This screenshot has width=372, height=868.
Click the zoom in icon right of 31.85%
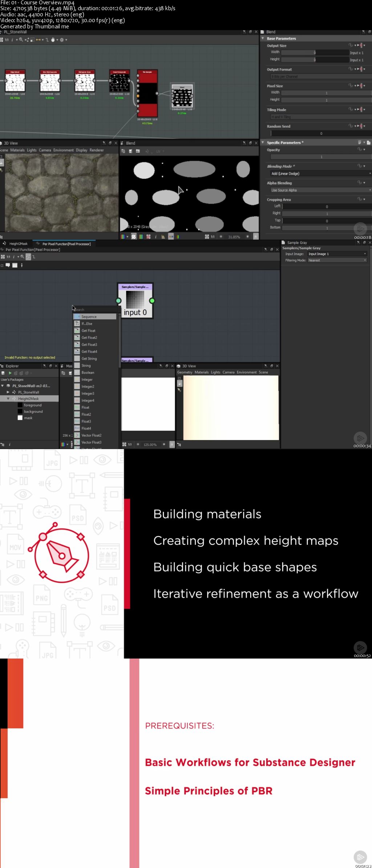248,237
